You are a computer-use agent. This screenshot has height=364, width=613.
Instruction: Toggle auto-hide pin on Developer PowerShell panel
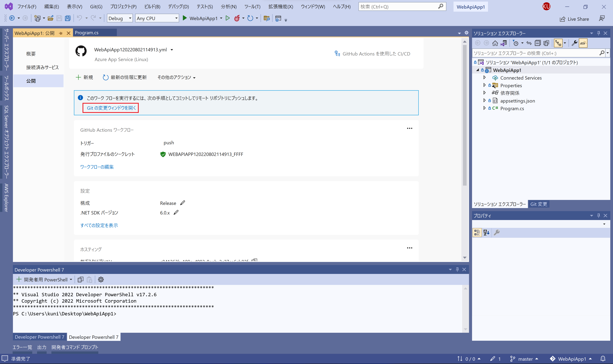(457, 269)
